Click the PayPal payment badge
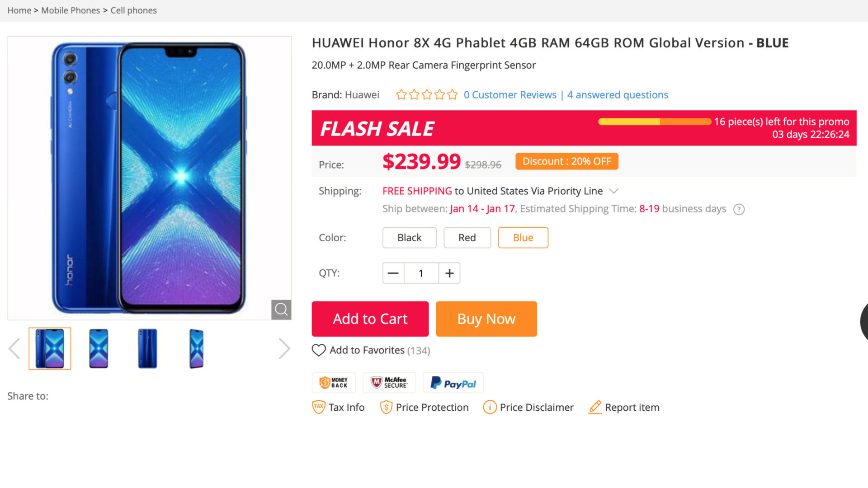Screen dimensions: 868x488 point(453,383)
